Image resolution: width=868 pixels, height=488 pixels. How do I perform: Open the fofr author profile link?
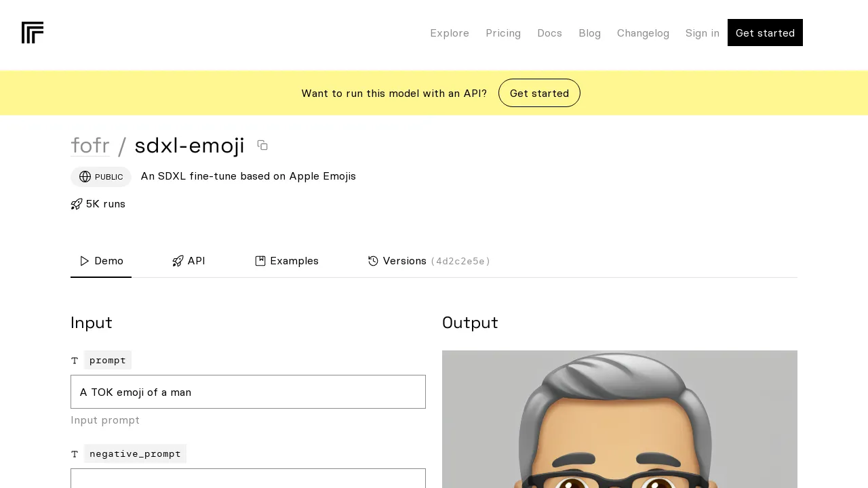pyautogui.click(x=90, y=146)
